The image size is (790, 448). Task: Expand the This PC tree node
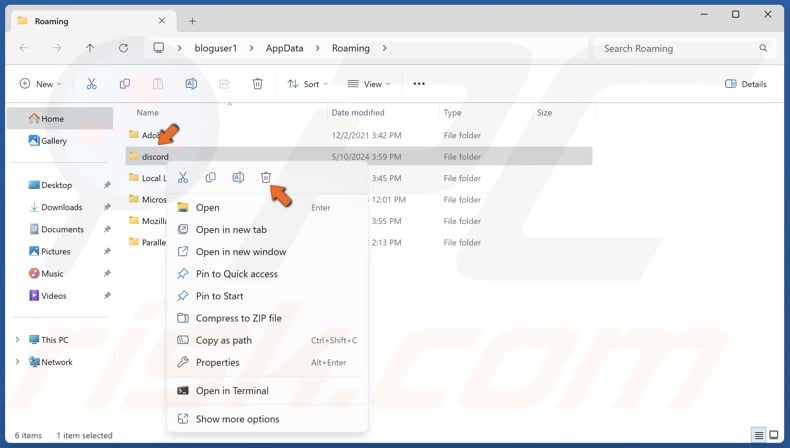pyautogui.click(x=18, y=340)
